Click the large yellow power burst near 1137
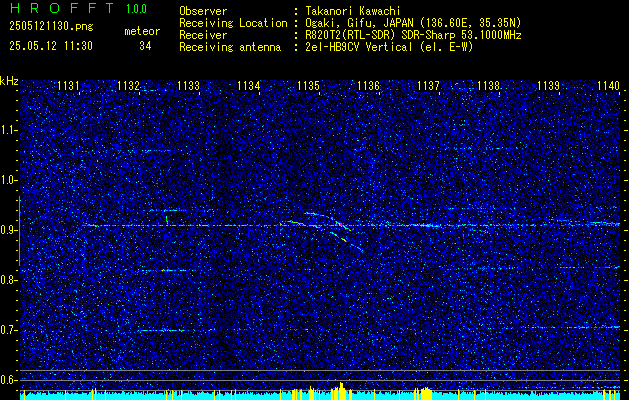Screen dimensions: 629x400 click(424, 393)
